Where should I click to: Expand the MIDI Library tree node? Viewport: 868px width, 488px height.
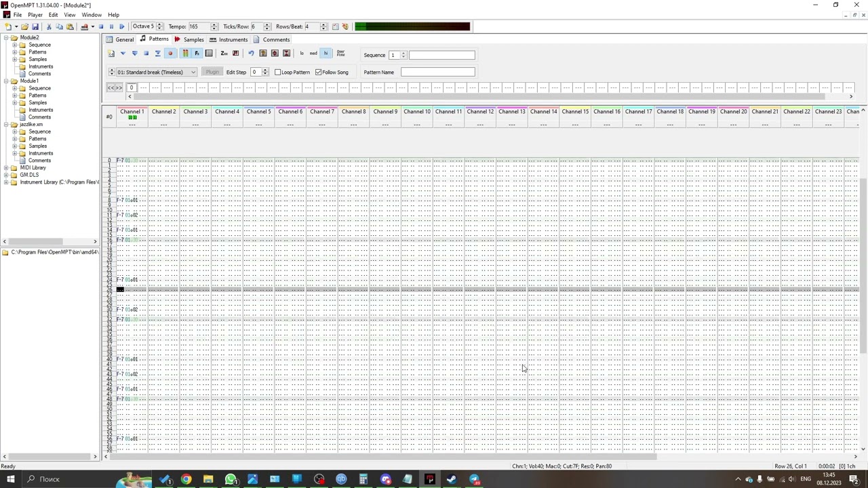[5, 168]
